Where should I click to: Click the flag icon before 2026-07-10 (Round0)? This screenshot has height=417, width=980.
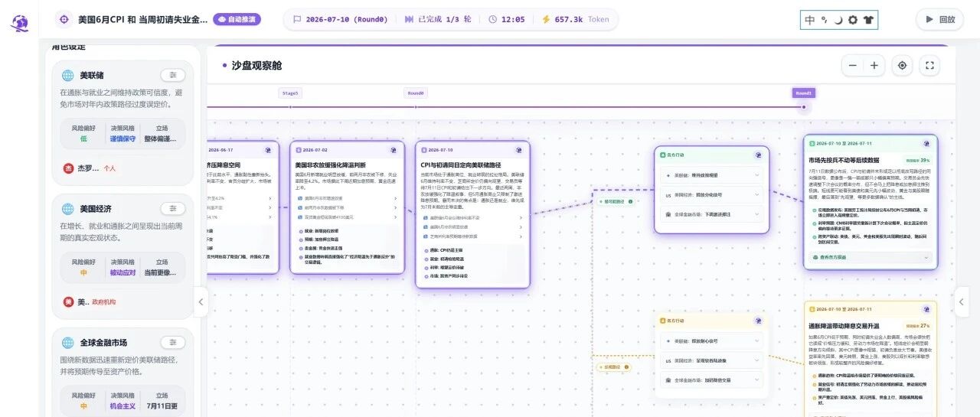[297, 19]
